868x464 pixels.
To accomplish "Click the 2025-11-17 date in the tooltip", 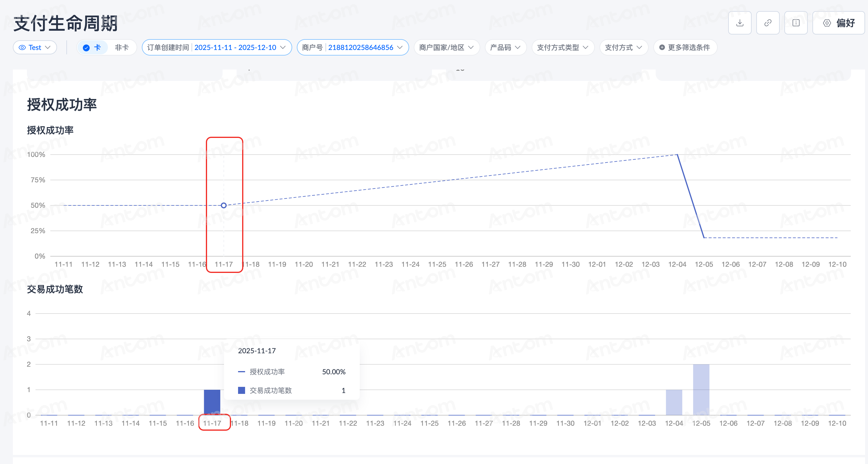I will (x=257, y=351).
